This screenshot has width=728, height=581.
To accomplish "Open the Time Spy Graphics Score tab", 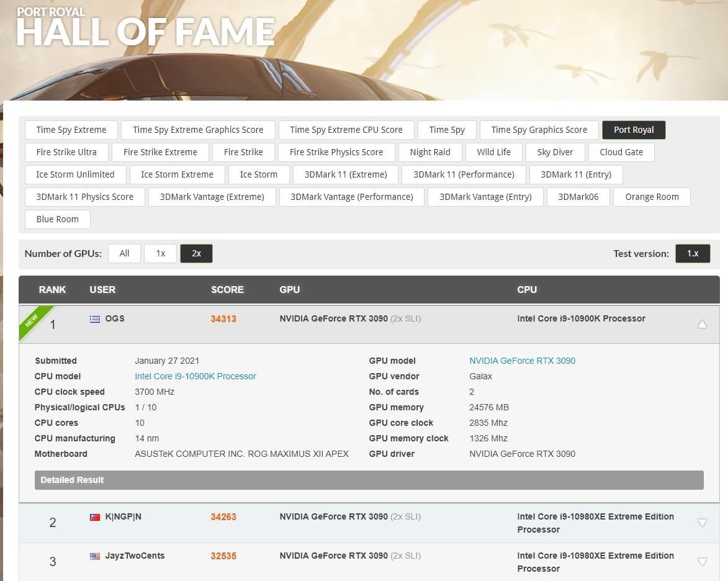I will (539, 130).
